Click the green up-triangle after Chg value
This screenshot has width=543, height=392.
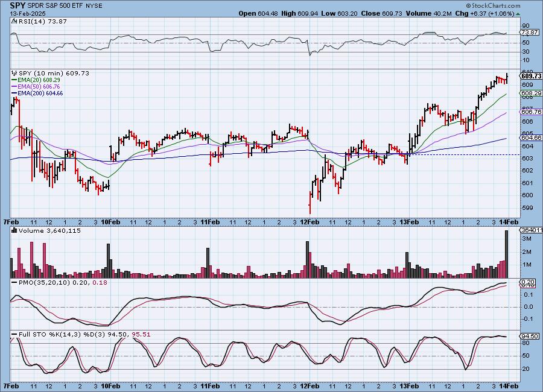pyautogui.click(x=518, y=14)
